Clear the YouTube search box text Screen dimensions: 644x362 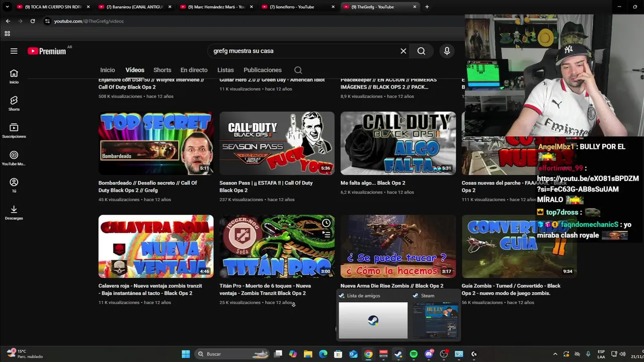click(x=403, y=51)
